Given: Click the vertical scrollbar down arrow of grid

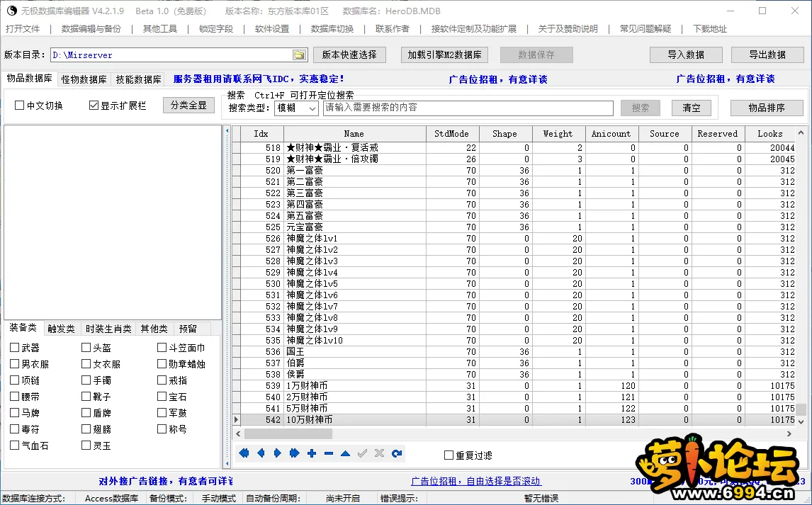Looking at the screenshot, I should [x=801, y=421].
